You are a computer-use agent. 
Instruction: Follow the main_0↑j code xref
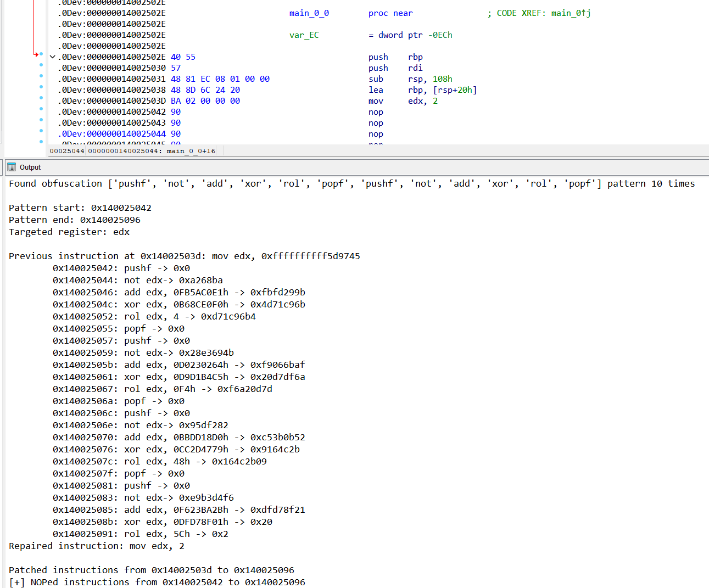[x=571, y=13]
